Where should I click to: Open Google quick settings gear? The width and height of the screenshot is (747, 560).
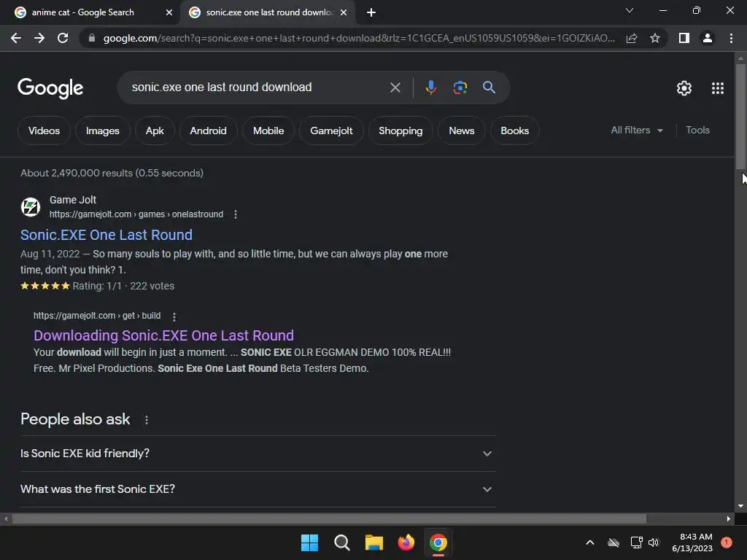coord(684,88)
